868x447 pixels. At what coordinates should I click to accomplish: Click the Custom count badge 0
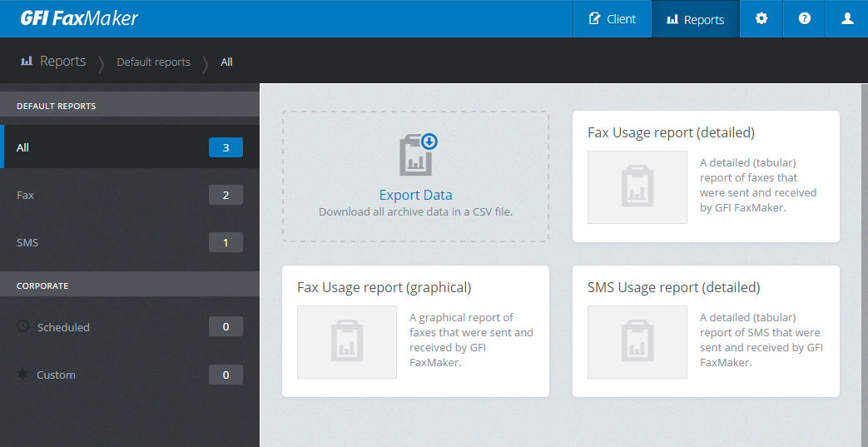226,375
